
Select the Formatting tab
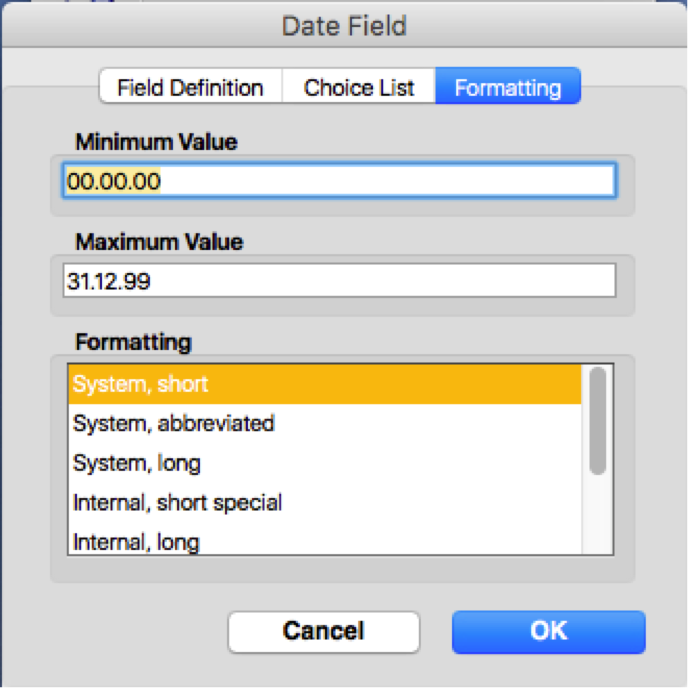507,87
